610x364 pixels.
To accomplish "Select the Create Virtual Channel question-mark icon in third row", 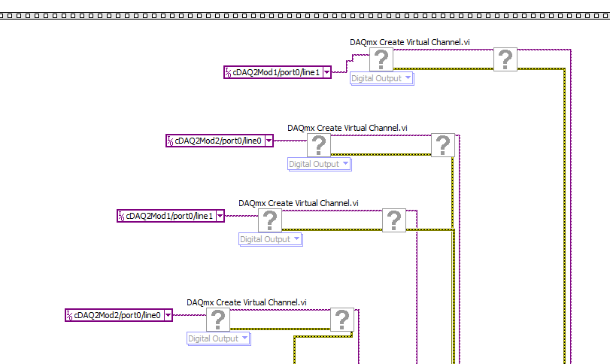I will 270,220.
